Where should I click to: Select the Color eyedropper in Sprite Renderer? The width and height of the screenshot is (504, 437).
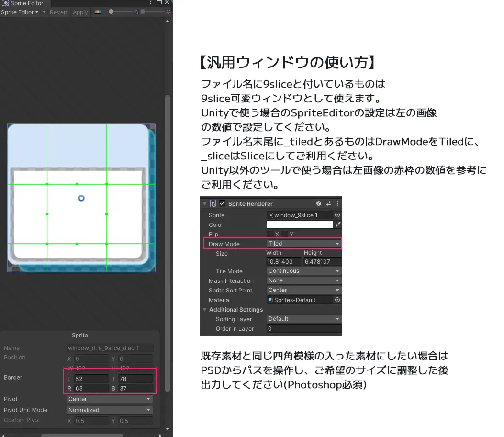(x=337, y=224)
